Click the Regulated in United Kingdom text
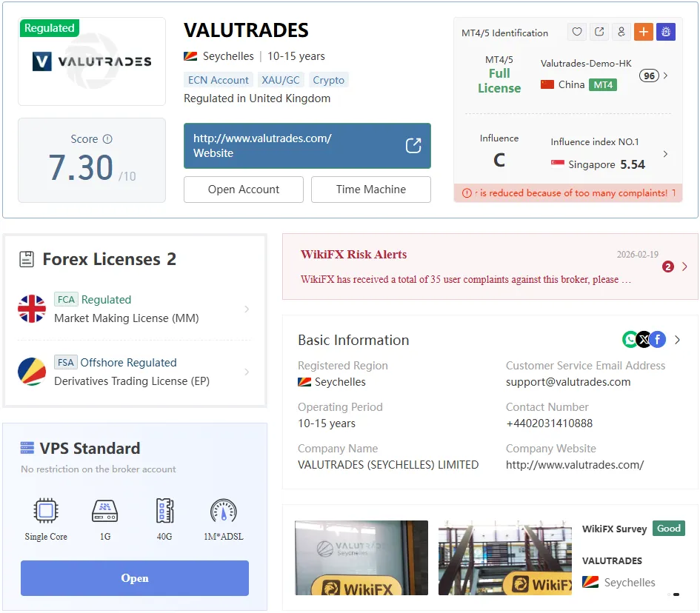700x613 pixels. point(257,98)
